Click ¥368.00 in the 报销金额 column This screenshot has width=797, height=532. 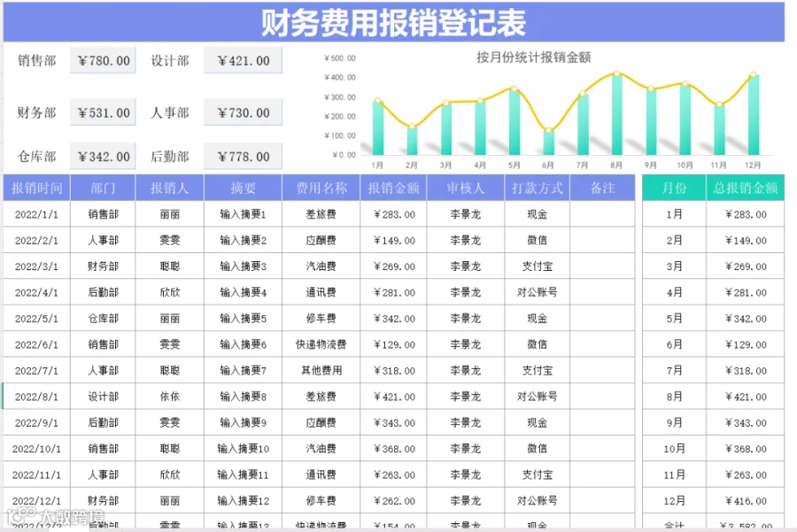pos(394,449)
